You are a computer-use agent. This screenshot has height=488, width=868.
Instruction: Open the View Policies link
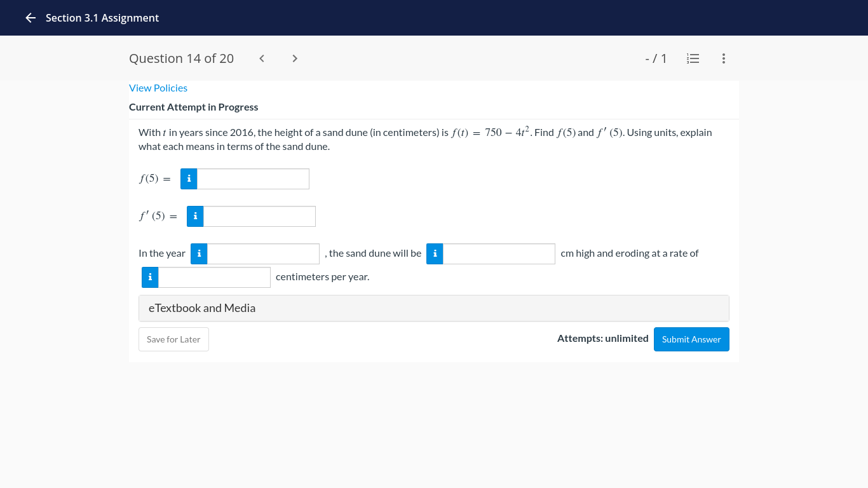pos(158,88)
